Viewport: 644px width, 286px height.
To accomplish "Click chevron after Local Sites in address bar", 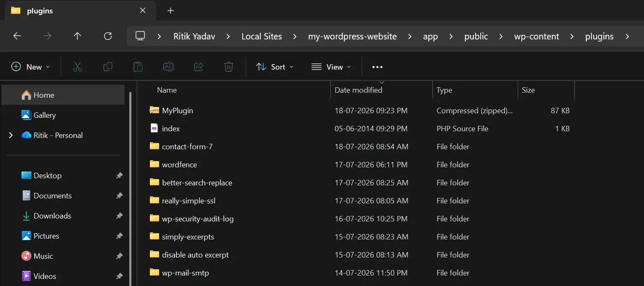I will tap(295, 36).
